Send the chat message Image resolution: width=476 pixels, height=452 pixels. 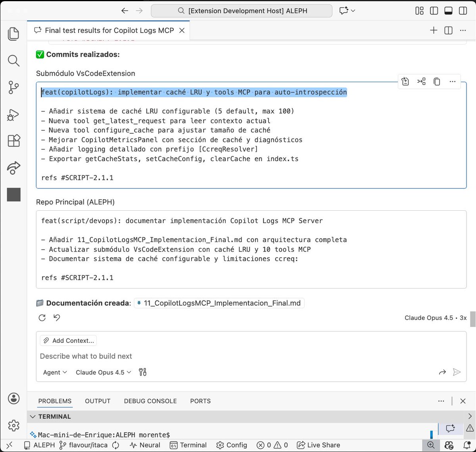457,372
